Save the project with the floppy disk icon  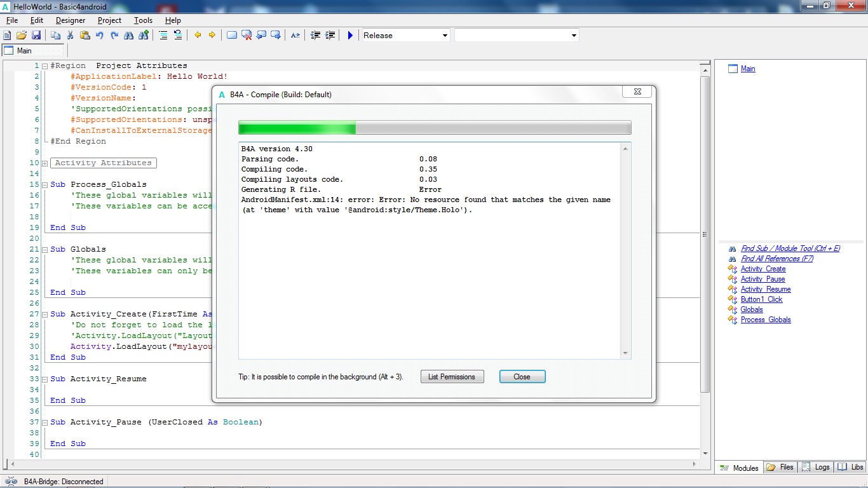[36, 36]
